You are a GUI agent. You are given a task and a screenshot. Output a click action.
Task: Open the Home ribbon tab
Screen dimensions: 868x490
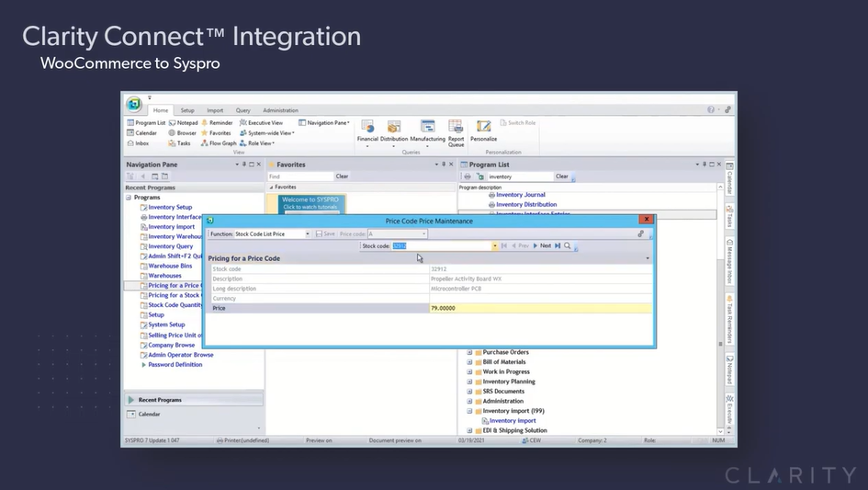tap(161, 110)
